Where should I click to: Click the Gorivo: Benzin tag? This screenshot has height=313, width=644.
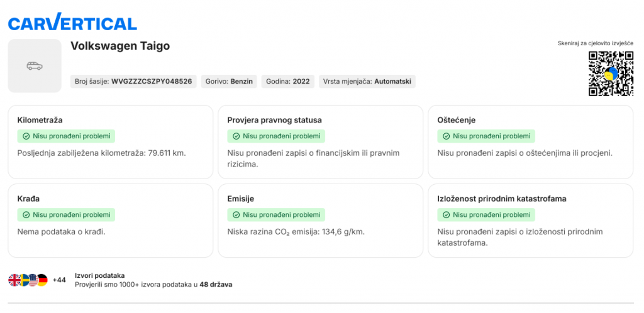tap(229, 82)
